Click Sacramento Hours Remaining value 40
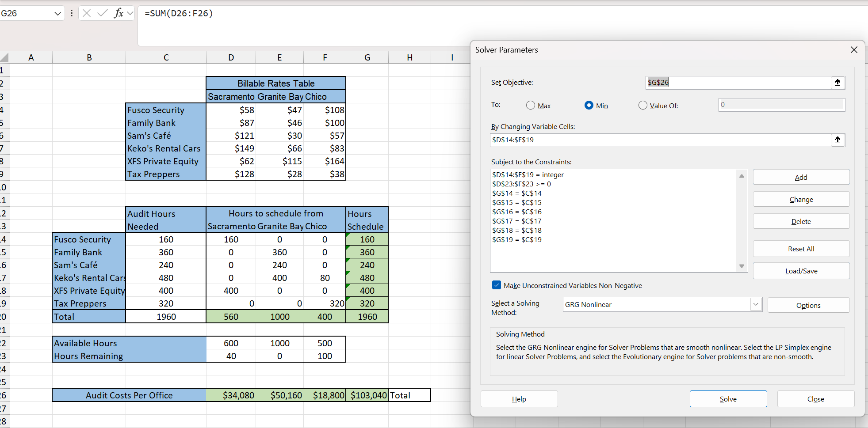 [x=231, y=356]
